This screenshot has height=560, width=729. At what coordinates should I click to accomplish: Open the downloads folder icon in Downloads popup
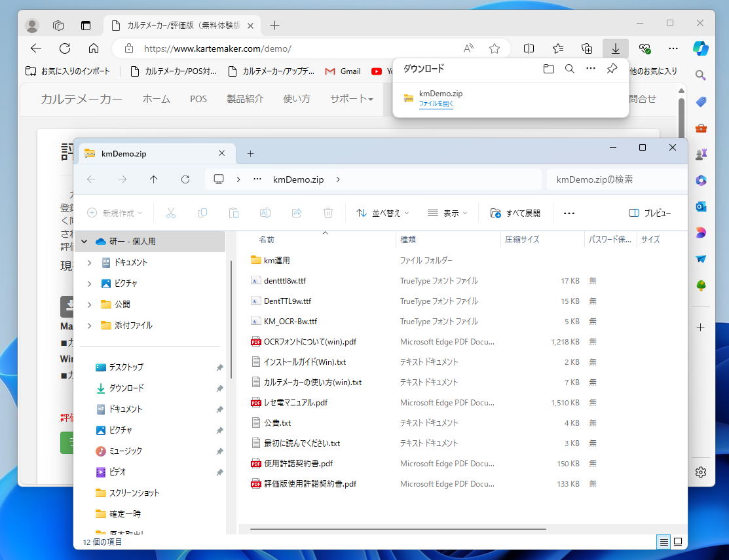point(549,69)
